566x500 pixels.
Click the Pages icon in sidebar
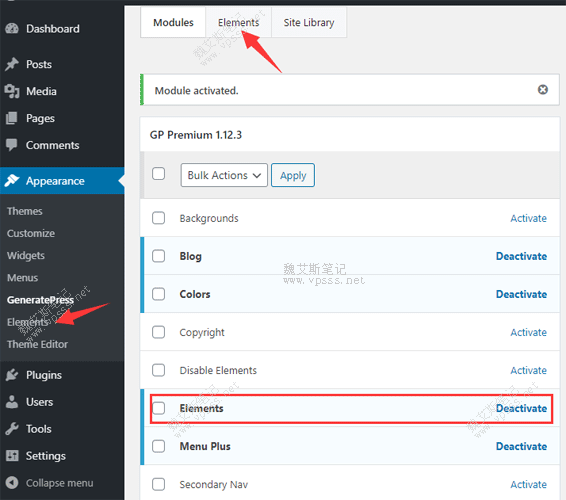pyautogui.click(x=12, y=118)
